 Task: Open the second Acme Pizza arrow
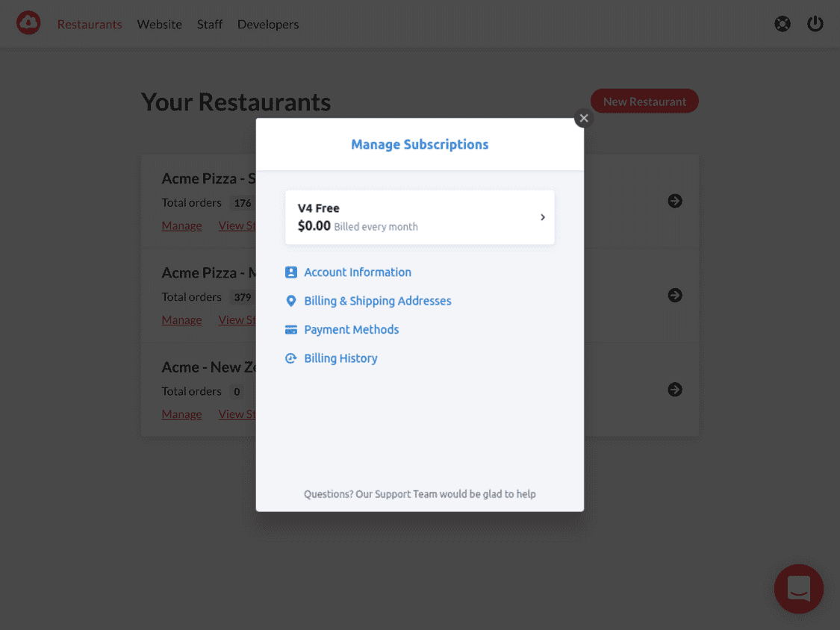tap(675, 295)
